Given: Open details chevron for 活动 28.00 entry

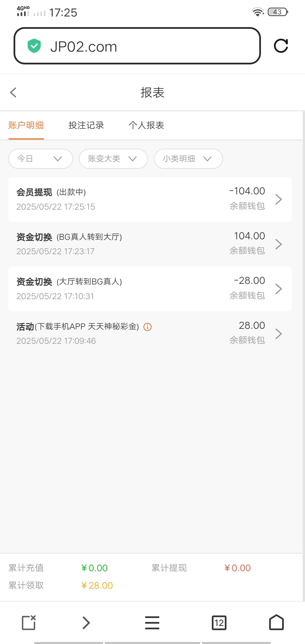Looking at the screenshot, I should 278,334.
